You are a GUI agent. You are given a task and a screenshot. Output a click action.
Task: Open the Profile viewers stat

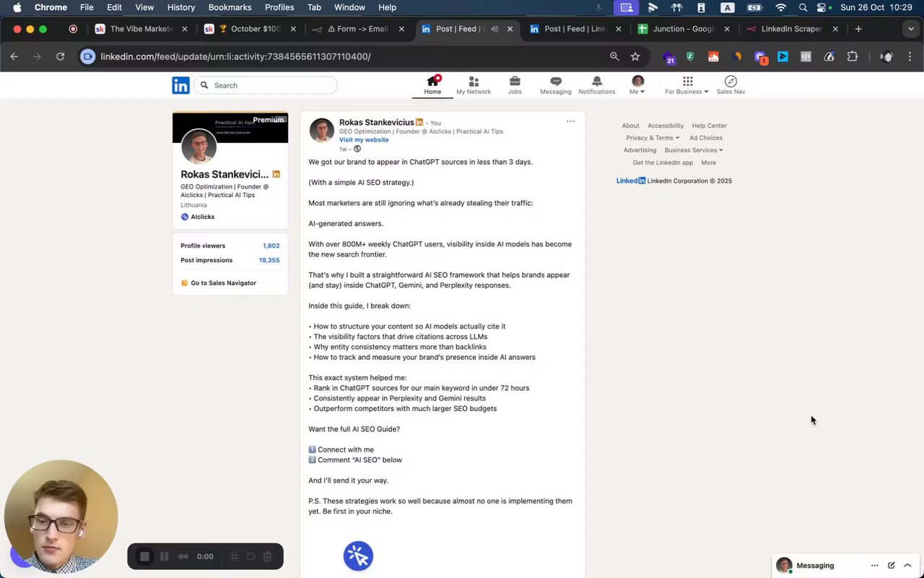tap(230, 246)
